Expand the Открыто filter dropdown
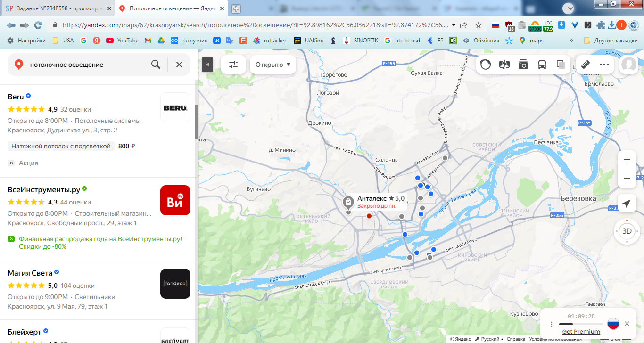Screen dimensions: 644x343 click(x=273, y=65)
